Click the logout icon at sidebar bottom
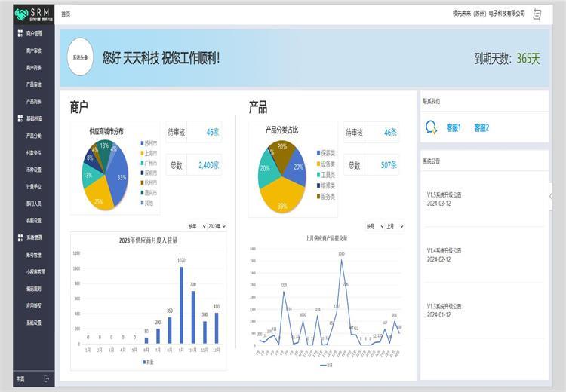 [46, 378]
